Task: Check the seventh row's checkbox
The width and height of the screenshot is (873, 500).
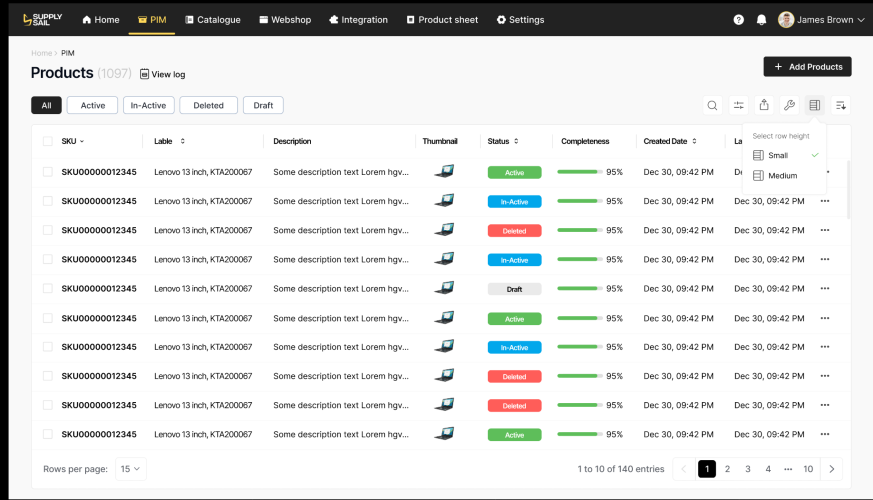Action: [48, 347]
